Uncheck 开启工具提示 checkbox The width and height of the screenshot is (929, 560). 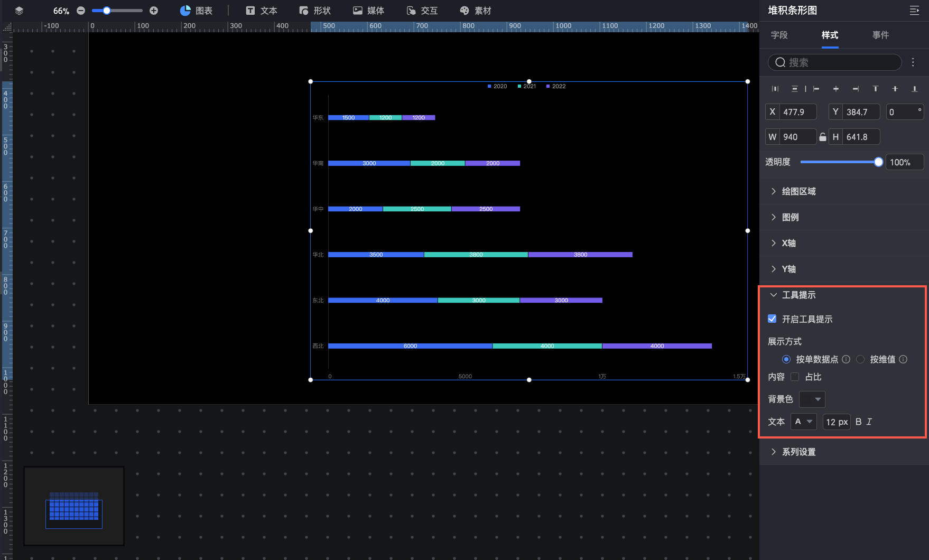772,319
